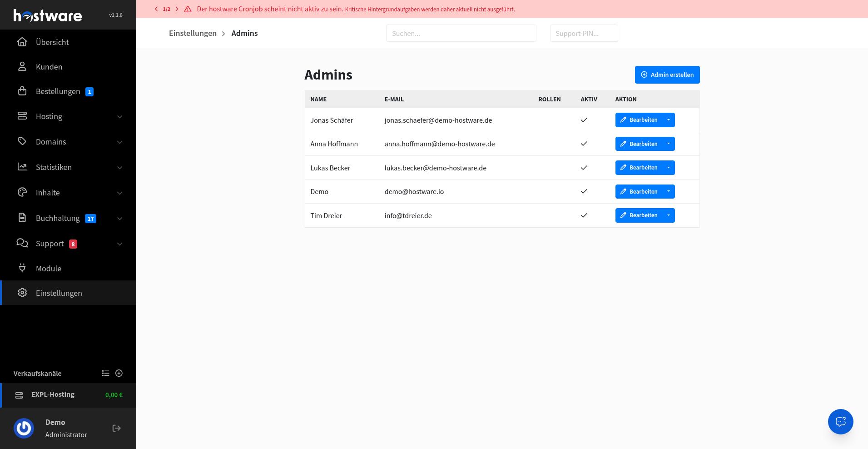
Task: Click the Demo user avatar
Action: click(x=24, y=428)
